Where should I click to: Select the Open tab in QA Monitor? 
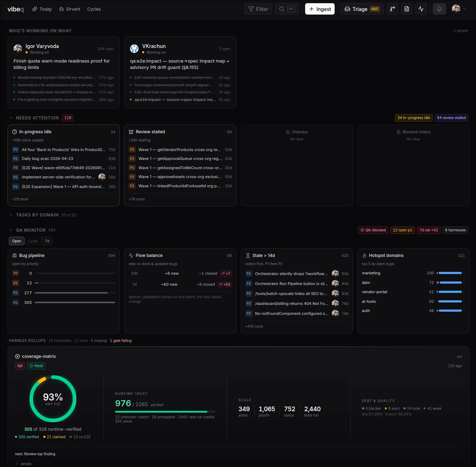(16, 241)
